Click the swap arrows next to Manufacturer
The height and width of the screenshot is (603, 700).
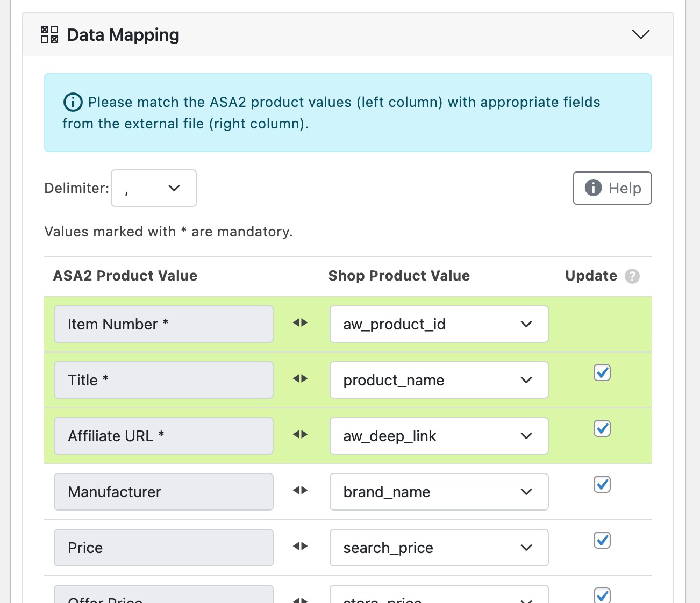pos(300,490)
